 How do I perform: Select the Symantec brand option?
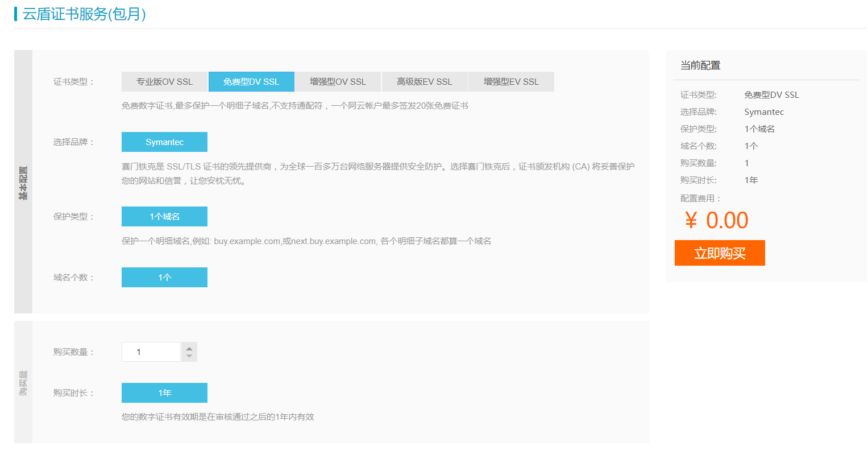tap(164, 142)
